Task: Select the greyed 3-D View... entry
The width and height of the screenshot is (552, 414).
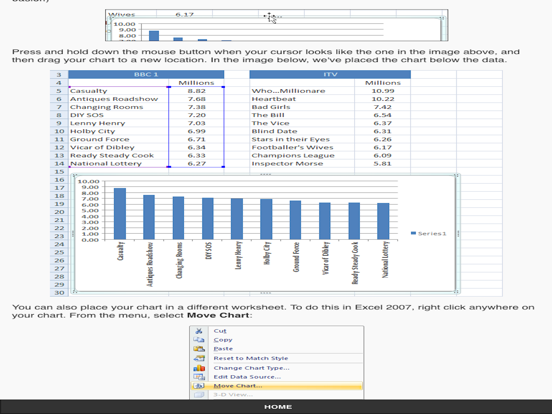Action: (233, 395)
